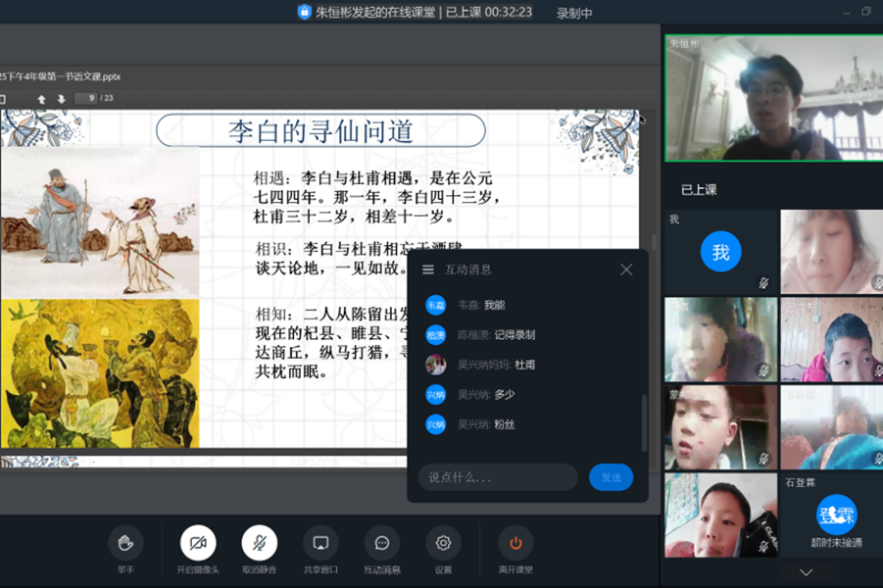This screenshot has width=883, height=588.
Task: Go to the next slide with down arrow
Action: pos(61,98)
